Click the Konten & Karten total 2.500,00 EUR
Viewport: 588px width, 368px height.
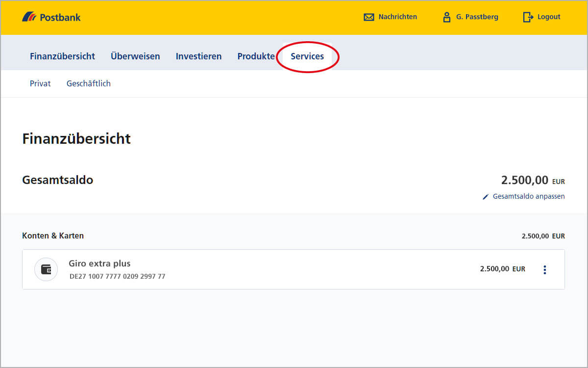[x=543, y=236]
